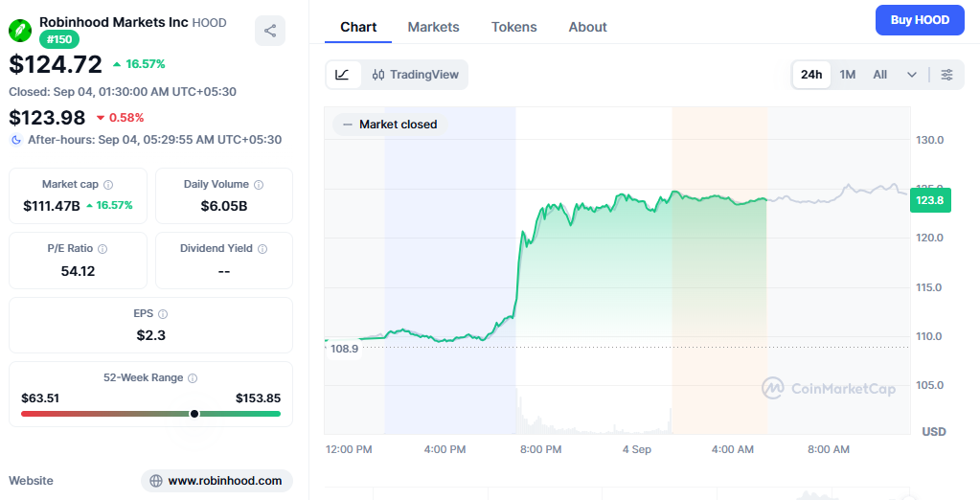The width and height of the screenshot is (980, 500).
Task: Switch to the Tokens tab
Action: 513,28
